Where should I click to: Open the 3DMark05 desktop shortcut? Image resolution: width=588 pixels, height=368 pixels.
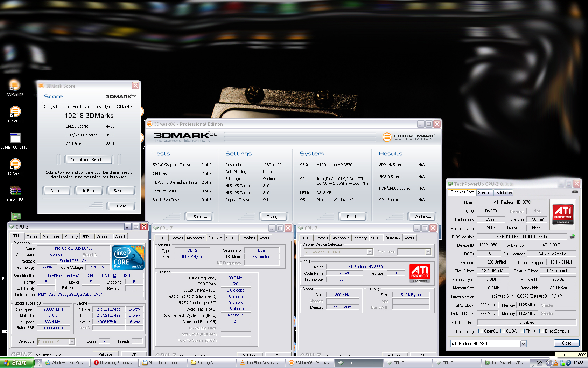pyautogui.click(x=15, y=114)
